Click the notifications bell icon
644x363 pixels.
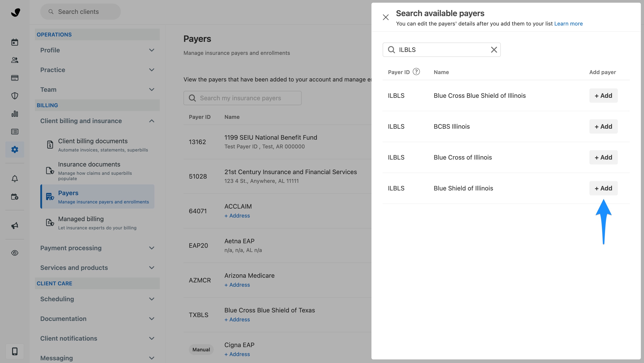[x=15, y=179]
